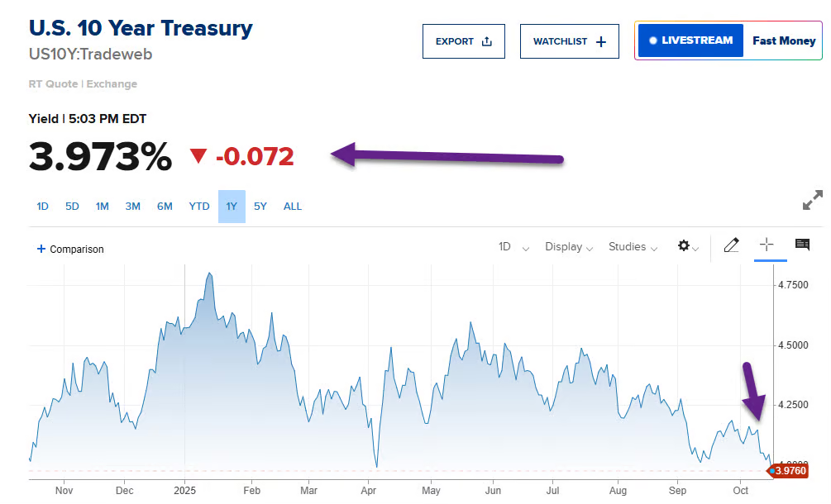Select the 1D time range tab
The height and width of the screenshot is (504, 831).
pos(42,207)
